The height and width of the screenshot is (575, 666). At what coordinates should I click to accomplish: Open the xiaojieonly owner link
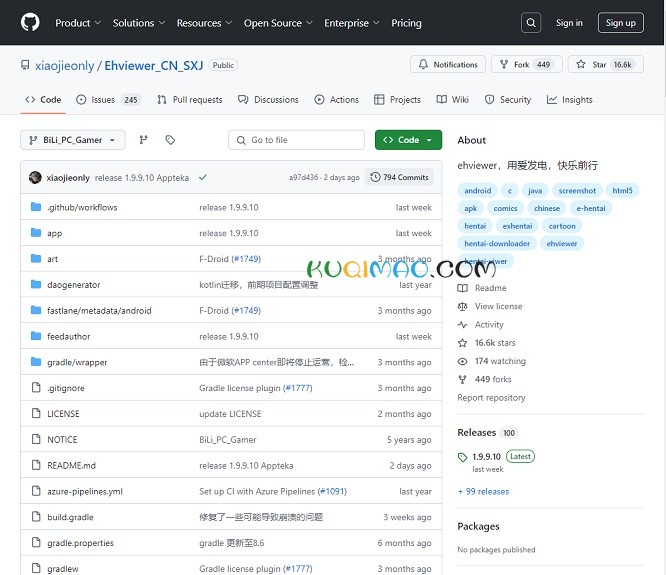(65, 65)
